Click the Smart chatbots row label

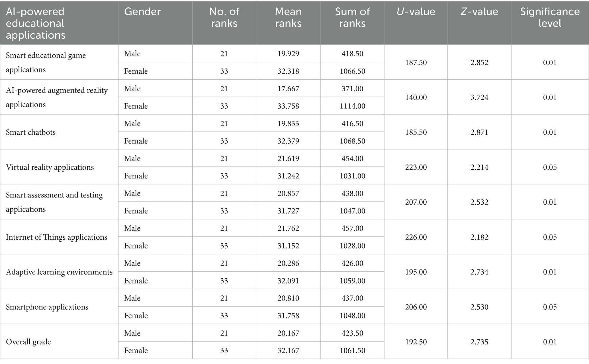[x=31, y=132]
